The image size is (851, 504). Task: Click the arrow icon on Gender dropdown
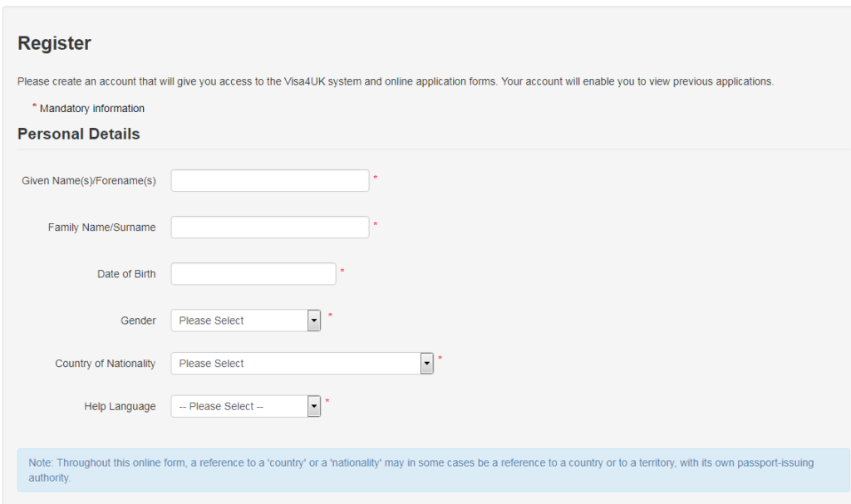tap(314, 321)
